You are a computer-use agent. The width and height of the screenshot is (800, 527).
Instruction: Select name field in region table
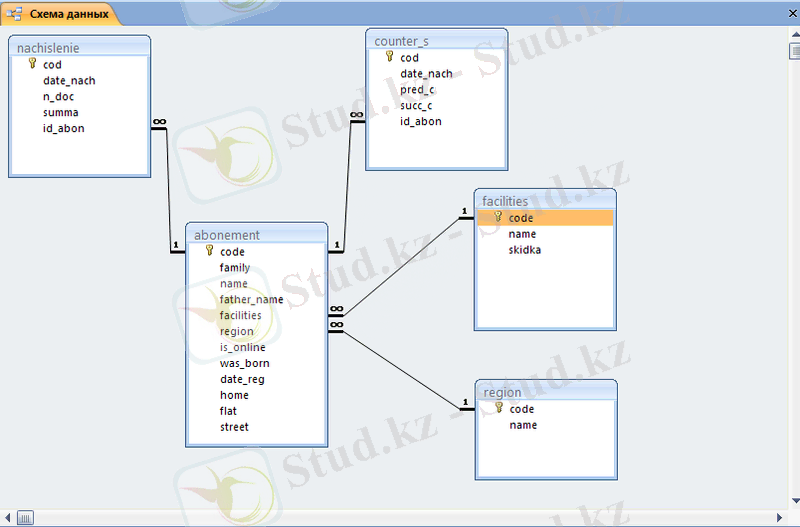[x=523, y=424]
